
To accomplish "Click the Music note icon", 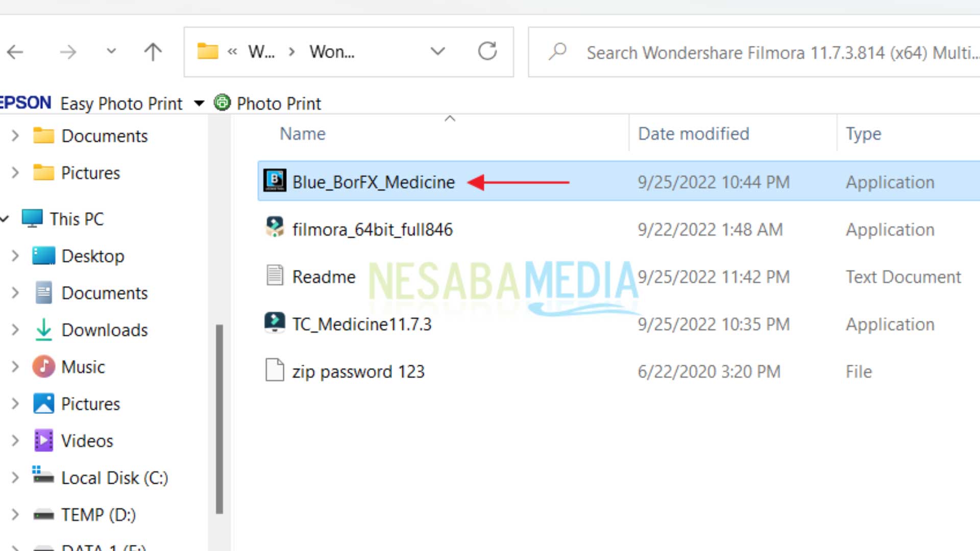I will coord(43,367).
